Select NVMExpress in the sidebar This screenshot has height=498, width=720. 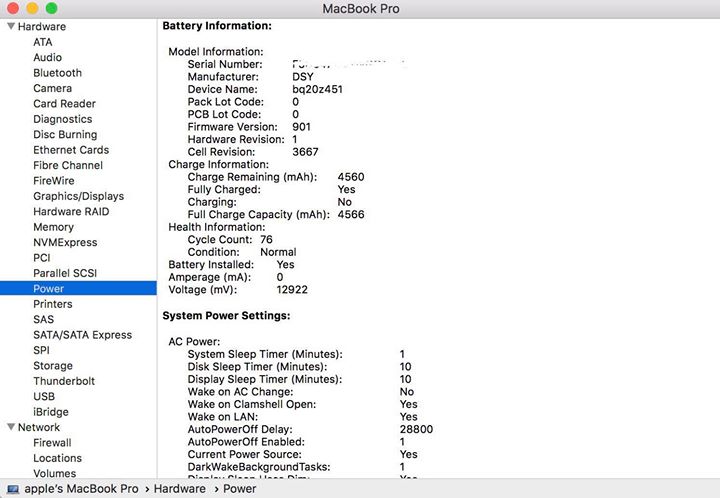pos(65,242)
